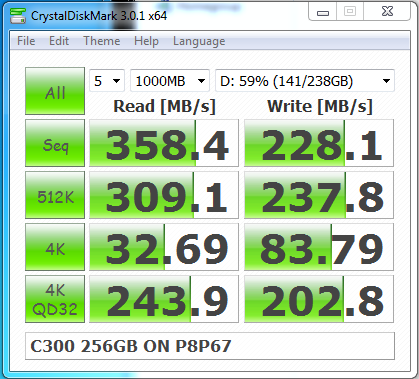The width and height of the screenshot is (419, 379).
Task: Run the 4K random test
Action: (55, 247)
